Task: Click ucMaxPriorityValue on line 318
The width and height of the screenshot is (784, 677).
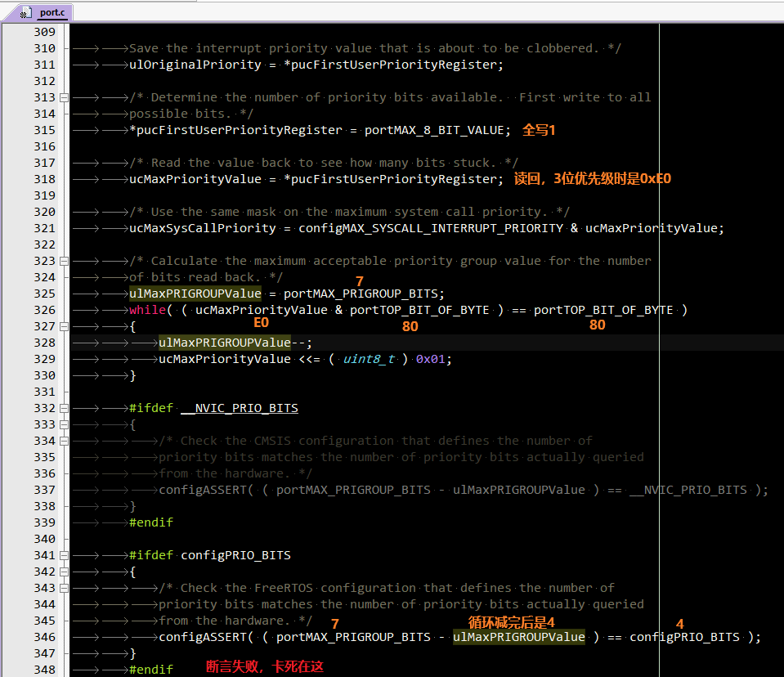Action: [x=195, y=179]
